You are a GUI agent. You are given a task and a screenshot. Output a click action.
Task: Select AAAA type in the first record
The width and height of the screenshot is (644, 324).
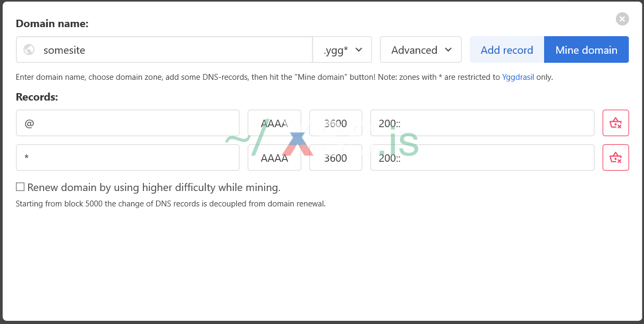pos(274,123)
